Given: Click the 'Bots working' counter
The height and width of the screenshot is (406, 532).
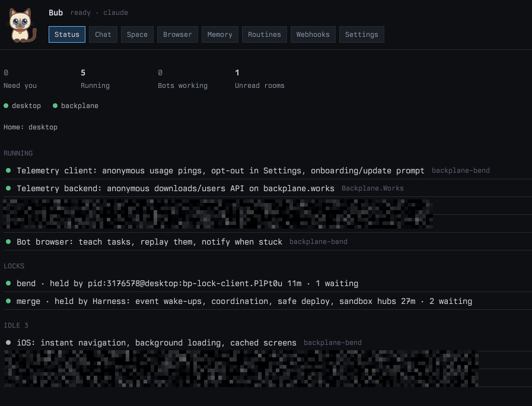Looking at the screenshot, I should pyautogui.click(x=183, y=79).
